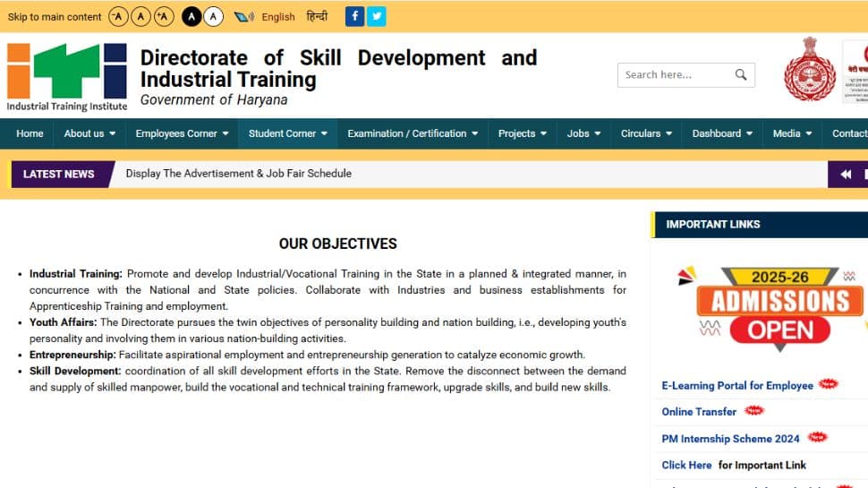868x488 pixels.
Task: Click the decrease font size (-A) icon
Action: click(118, 16)
